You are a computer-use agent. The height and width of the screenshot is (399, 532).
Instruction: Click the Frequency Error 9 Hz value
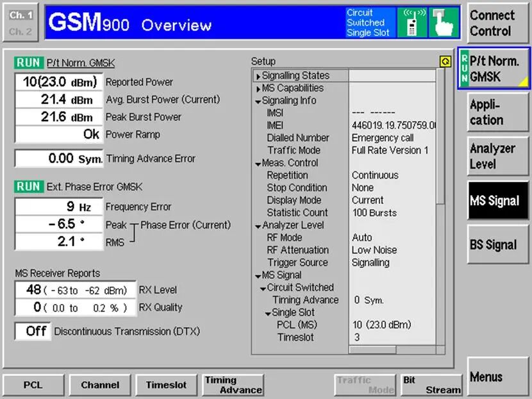pyautogui.click(x=59, y=207)
